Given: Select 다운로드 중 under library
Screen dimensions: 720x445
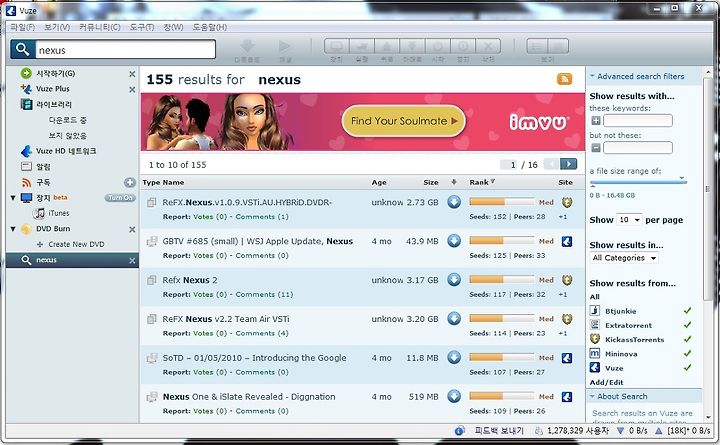Looking at the screenshot, I should pos(68,120).
